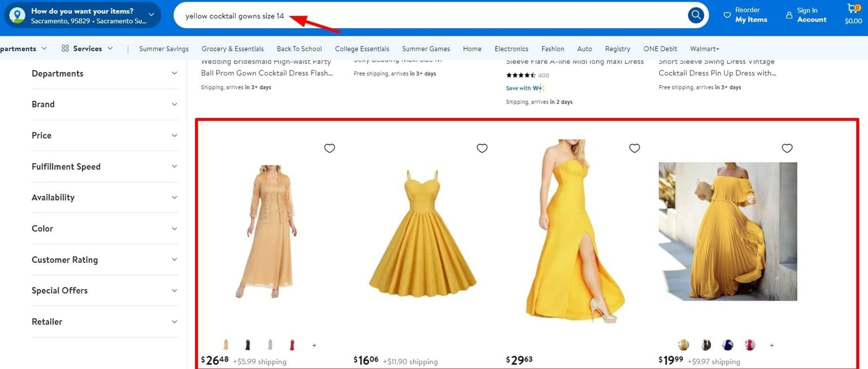Click the heart on the swing dress
Viewport: 868px width, 369px height.
click(481, 148)
